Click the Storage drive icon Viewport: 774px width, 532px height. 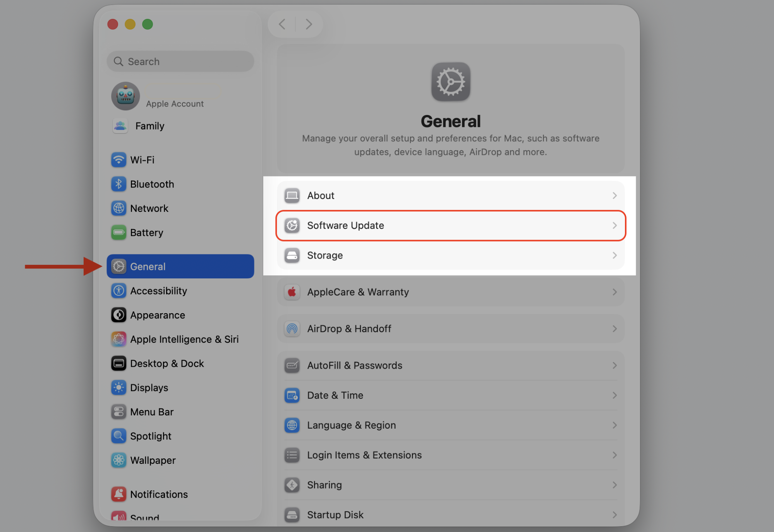[x=292, y=256]
